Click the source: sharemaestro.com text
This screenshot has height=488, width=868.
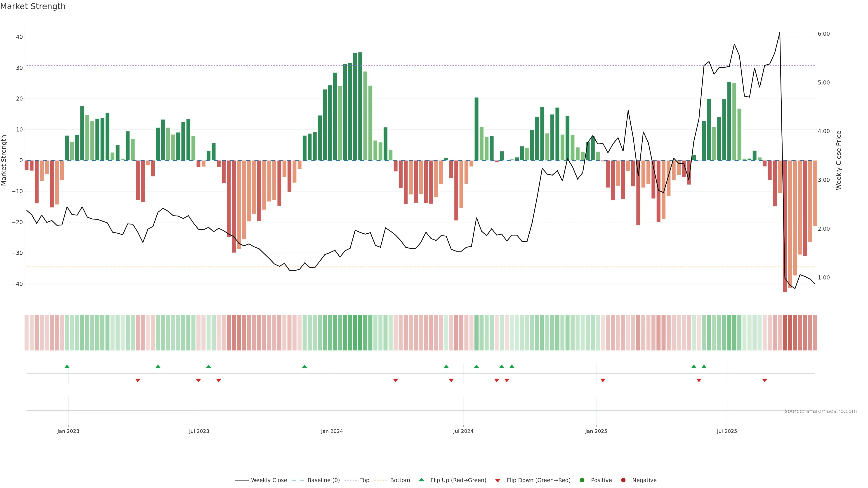821,411
